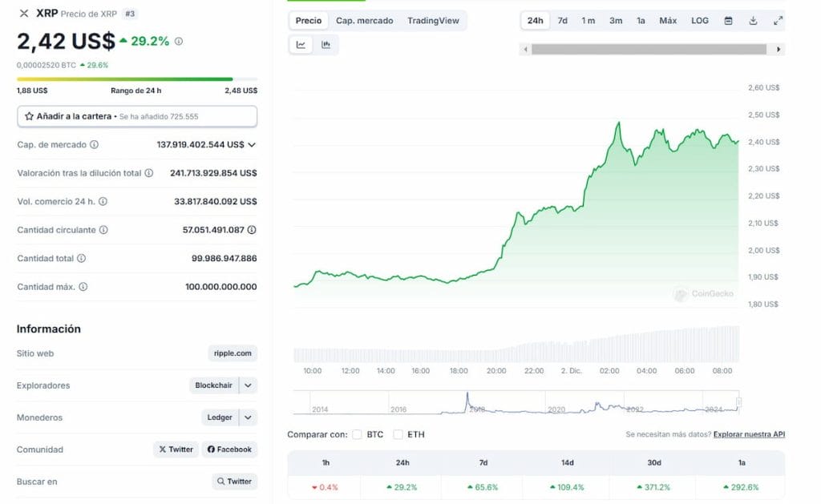Click the chart download icon
The image size is (821, 504).
coord(752,20)
